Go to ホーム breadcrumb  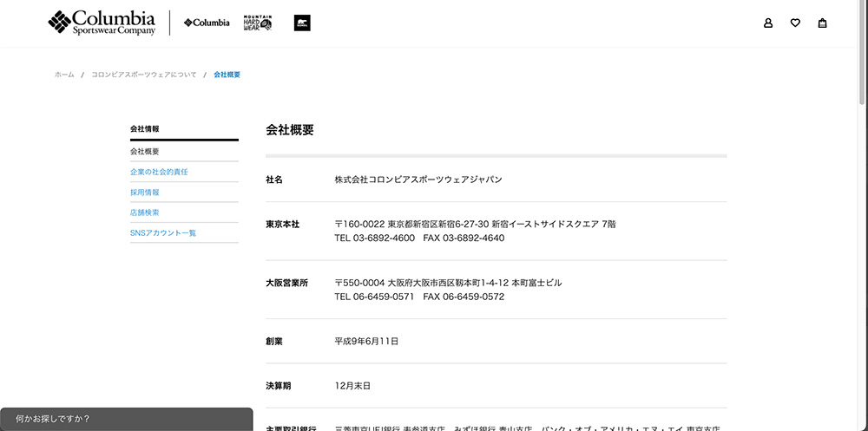[64, 75]
